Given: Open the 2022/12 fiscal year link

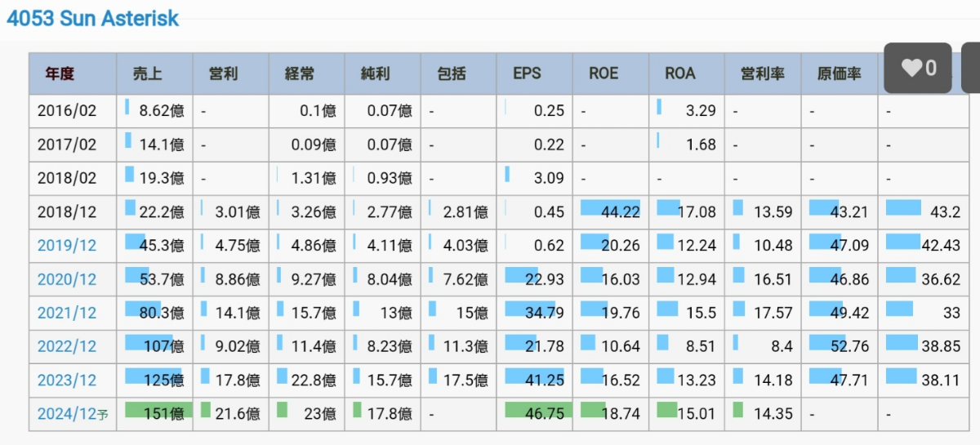Looking at the screenshot, I should click(67, 346).
